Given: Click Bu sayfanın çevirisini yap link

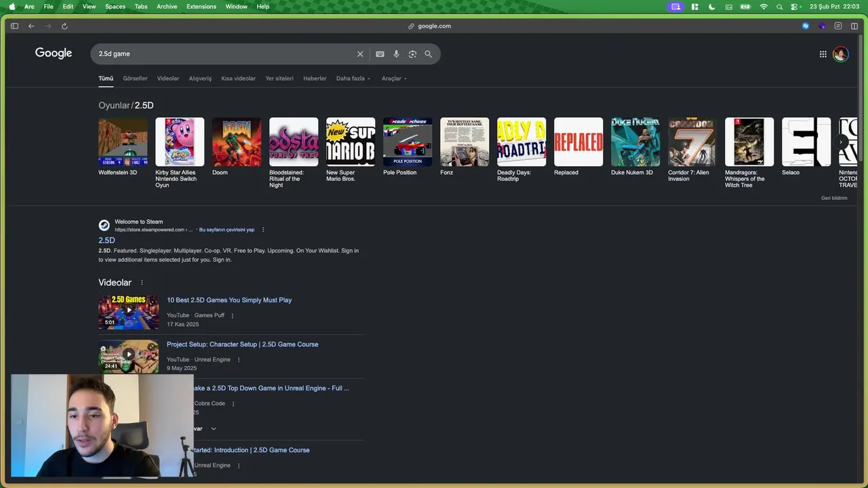Looking at the screenshot, I should pyautogui.click(x=226, y=230).
